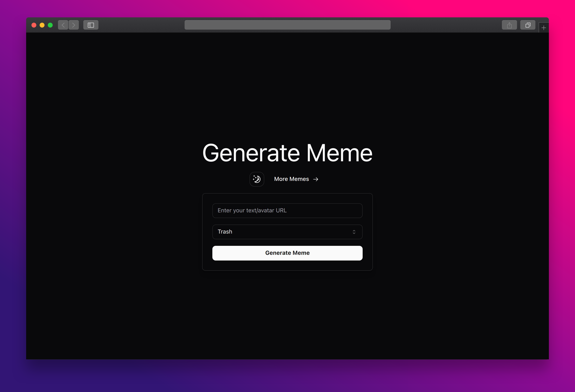Close the window with red button

coord(34,25)
